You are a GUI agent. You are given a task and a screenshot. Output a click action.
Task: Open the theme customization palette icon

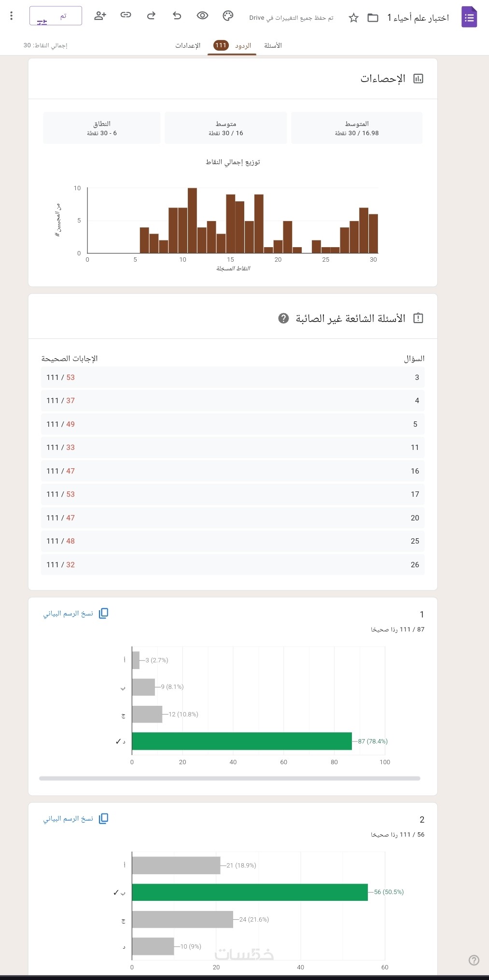click(x=228, y=16)
